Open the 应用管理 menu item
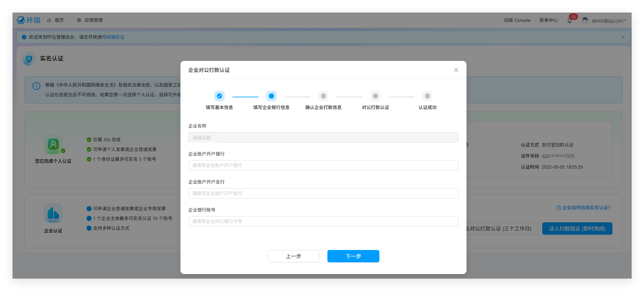Screen dimensions: 644x291 90,20
